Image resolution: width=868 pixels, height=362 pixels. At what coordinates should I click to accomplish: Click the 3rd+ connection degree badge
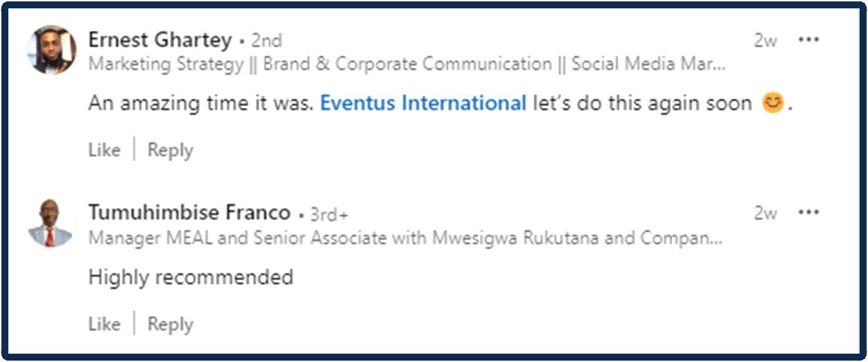(329, 214)
